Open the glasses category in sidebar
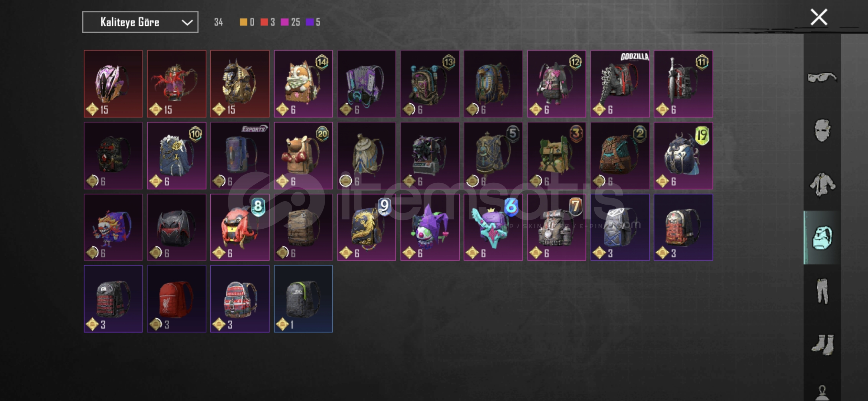This screenshot has width=868, height=401. click(822, 77)
